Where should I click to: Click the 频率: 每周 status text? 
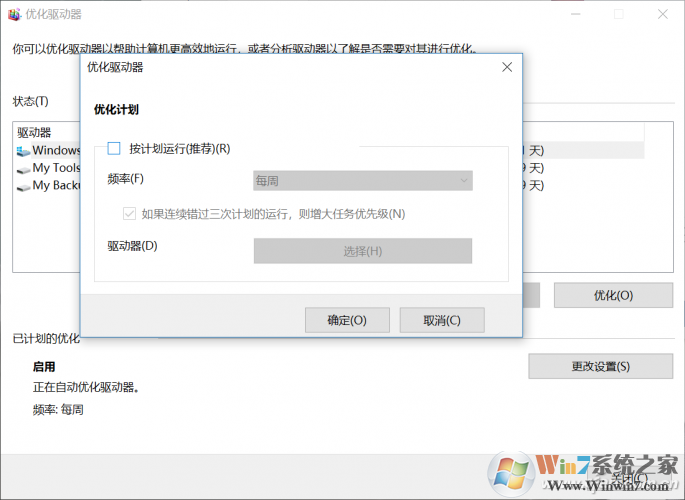coord(58,410)
